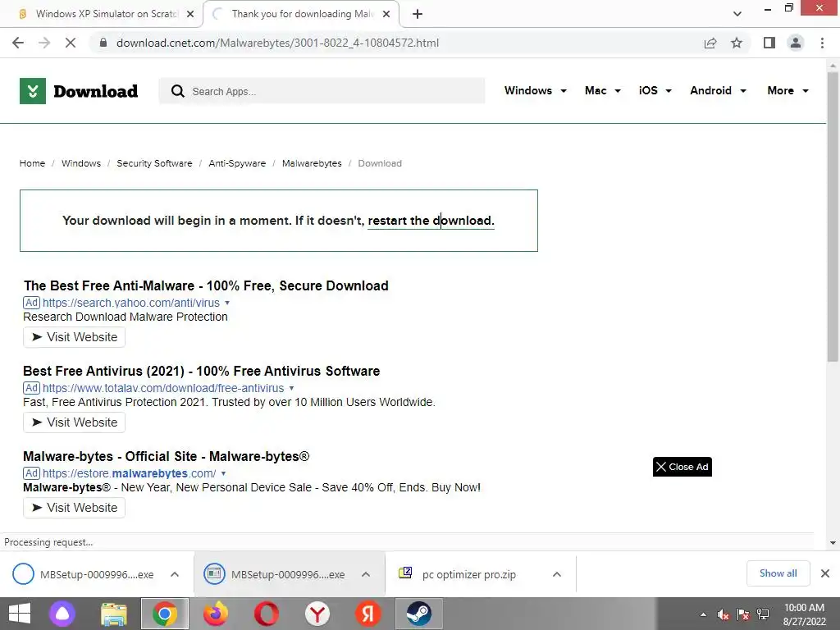Focus the Search Apps field

[322, 91]
